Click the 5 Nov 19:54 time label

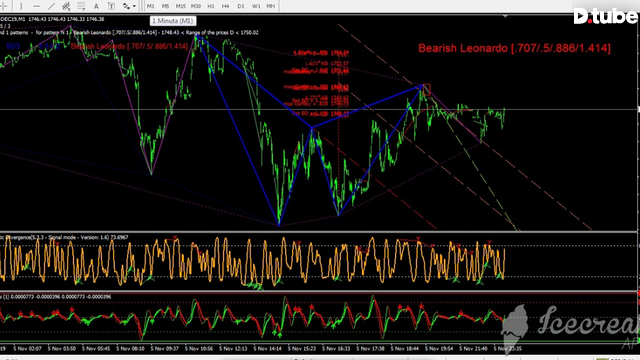[x=439, y=349]
